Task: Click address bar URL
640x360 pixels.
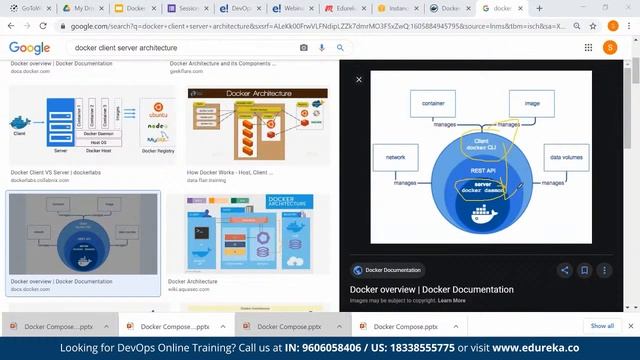Action: pyautogui.click(x=318, y=26)
